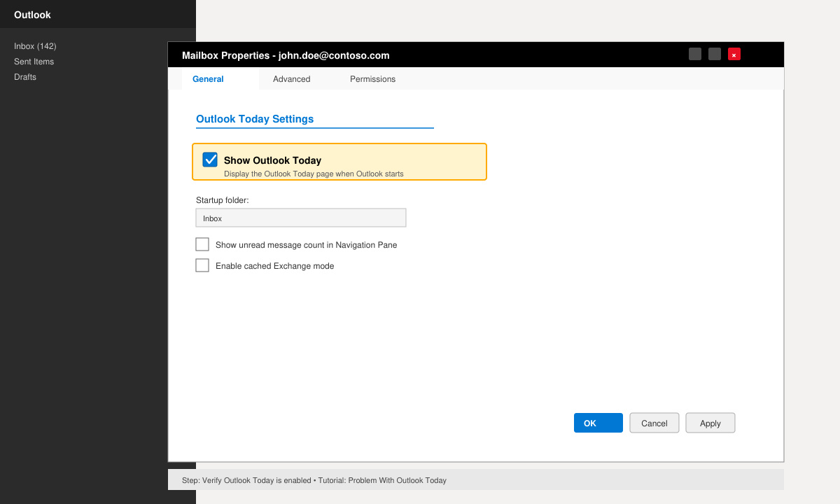The image size is (840, 504).
Task: Click the Mailbox Properties title bar text
Action: pos(286,55)
